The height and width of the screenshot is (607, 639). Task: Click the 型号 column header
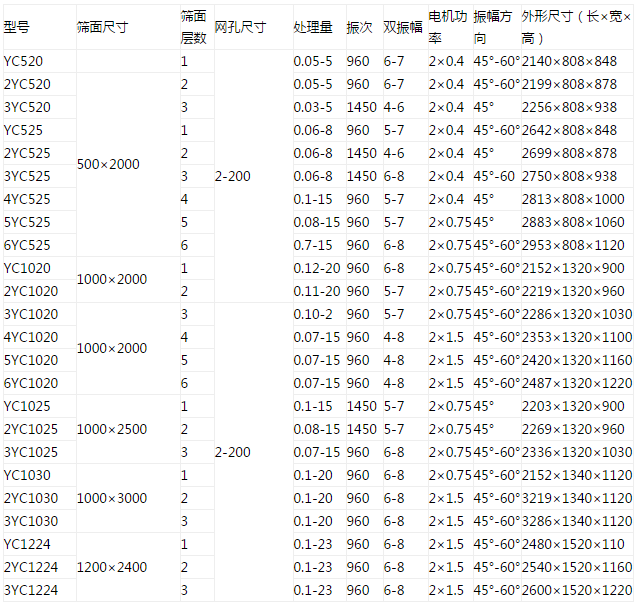coord(18,28)
